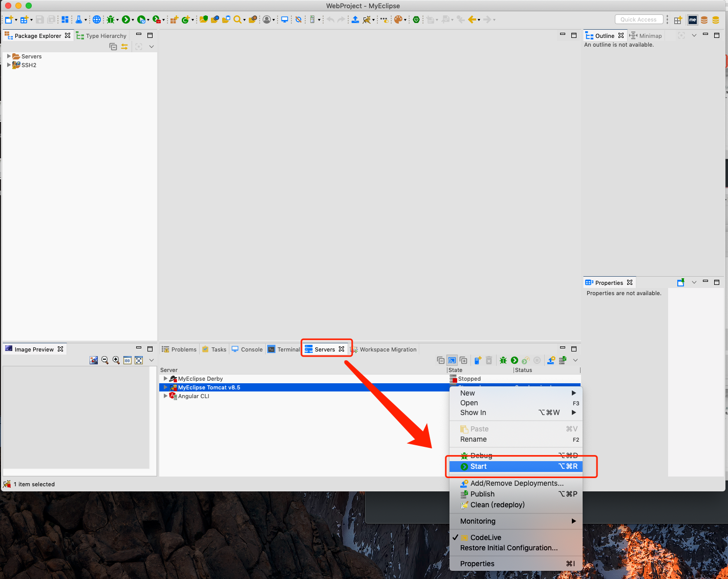Click the new server icon in Servers view

(477, 360)
